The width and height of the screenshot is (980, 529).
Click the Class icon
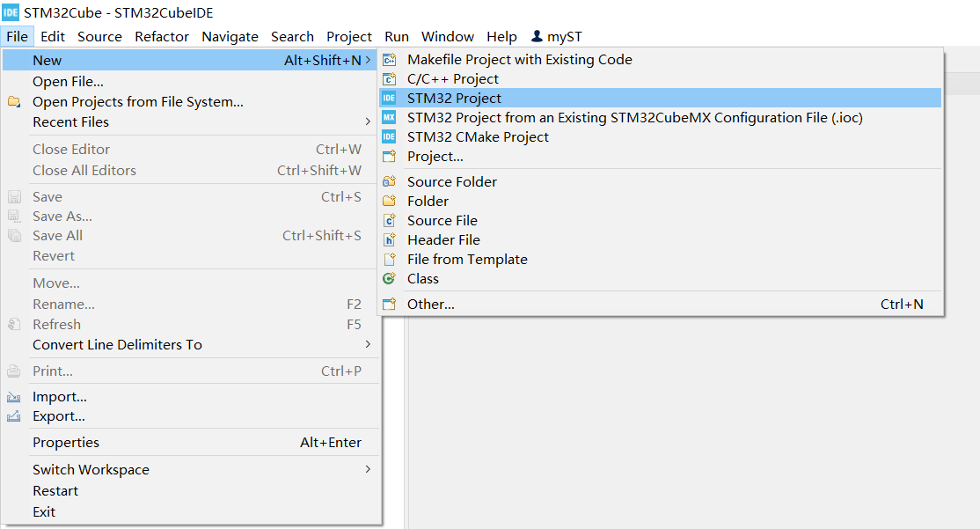pos(390,278)
